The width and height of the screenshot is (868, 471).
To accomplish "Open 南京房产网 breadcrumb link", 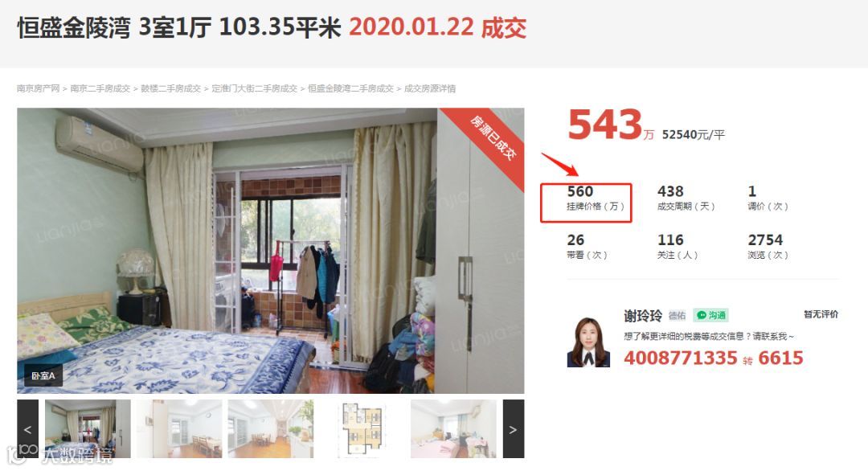I will tap(38, 88).
